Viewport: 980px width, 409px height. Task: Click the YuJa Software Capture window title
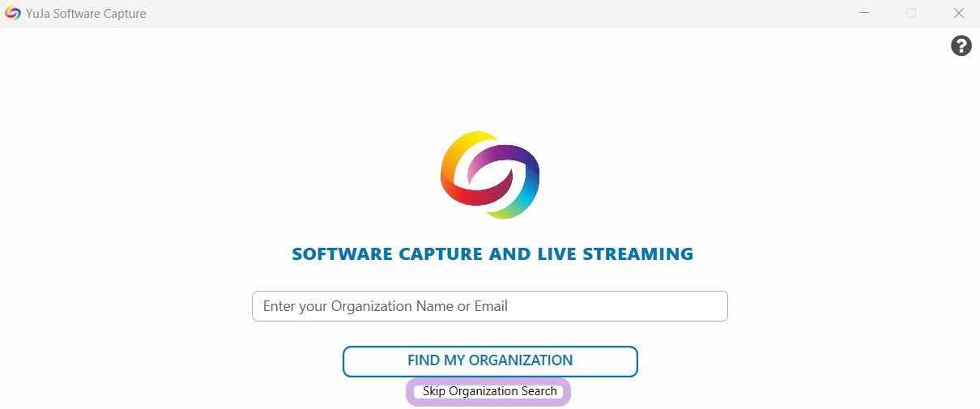(x=86, y=14)
